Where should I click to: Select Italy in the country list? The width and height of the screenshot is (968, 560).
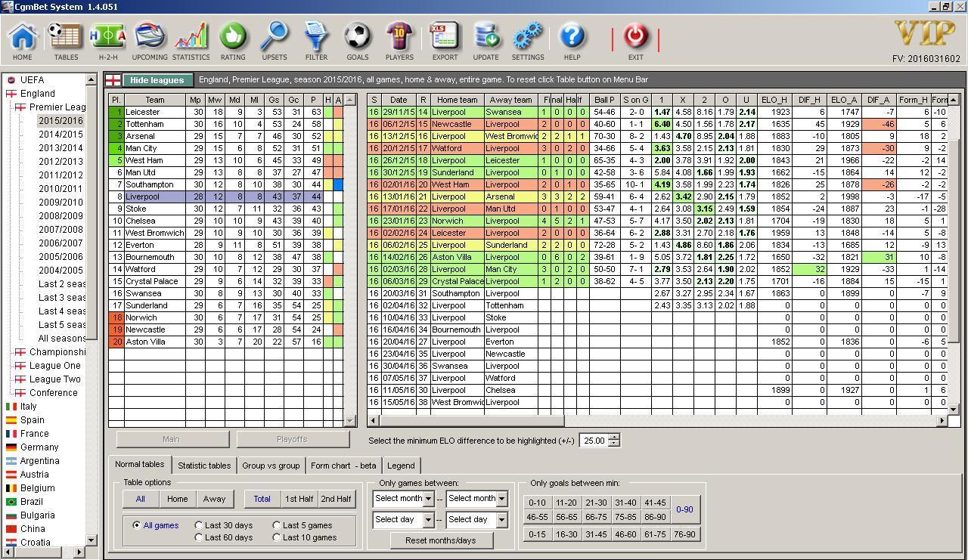click(x=28, y=406)
